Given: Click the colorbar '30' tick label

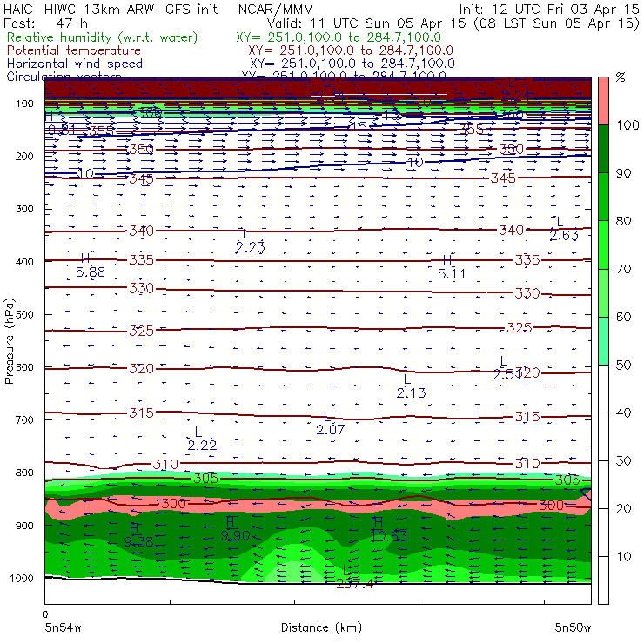Looking at the screenshot, I should [623, 461].
